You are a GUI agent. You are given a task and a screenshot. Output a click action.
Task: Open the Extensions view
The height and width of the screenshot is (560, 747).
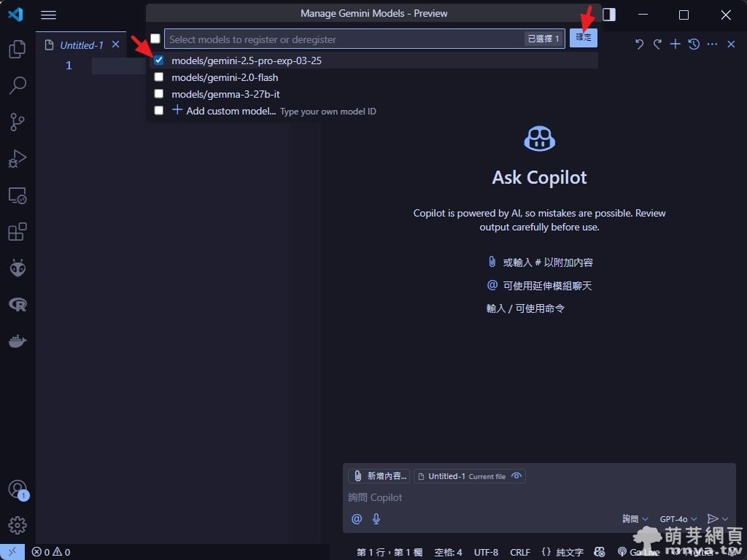pyautogui.click(x=18, y=232)
